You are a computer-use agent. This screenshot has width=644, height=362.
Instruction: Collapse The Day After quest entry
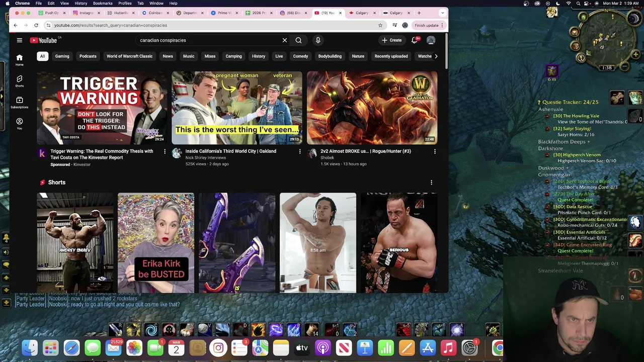[x=548, y=194]
